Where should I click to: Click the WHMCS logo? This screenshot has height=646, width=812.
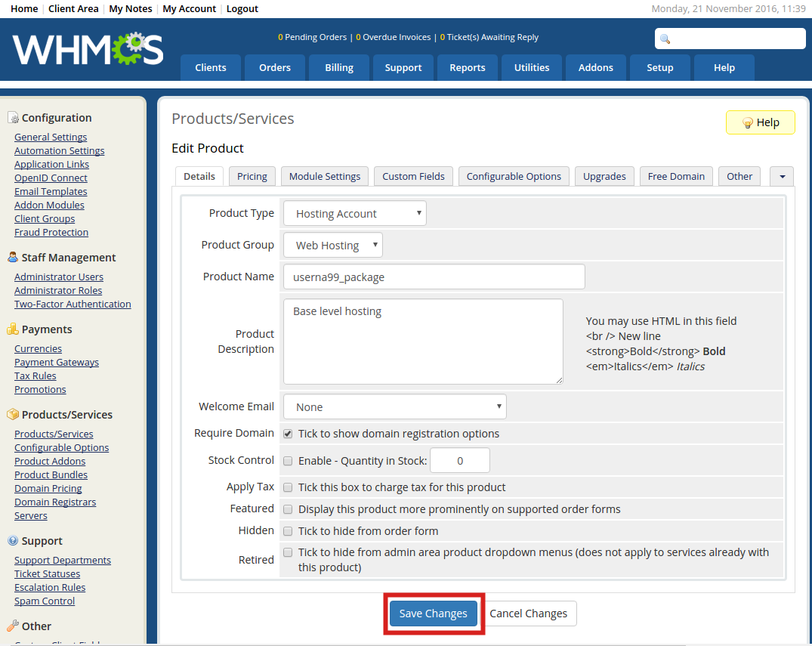(88, 50)
